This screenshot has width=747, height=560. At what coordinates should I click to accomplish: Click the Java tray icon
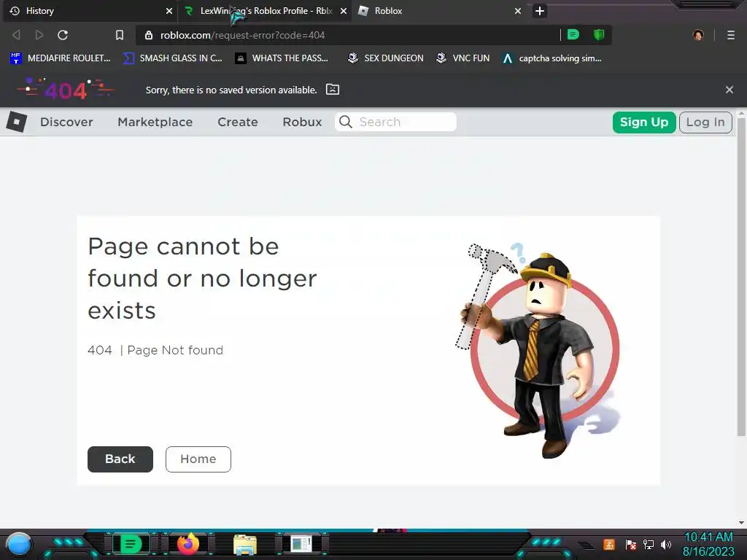[x=609, y=544]
